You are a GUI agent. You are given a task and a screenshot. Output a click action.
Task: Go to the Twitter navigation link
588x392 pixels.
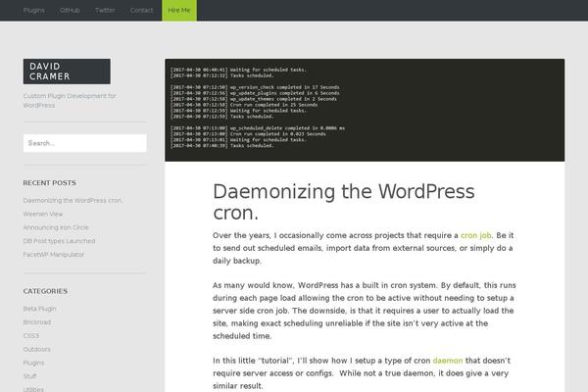pos(105,10)
